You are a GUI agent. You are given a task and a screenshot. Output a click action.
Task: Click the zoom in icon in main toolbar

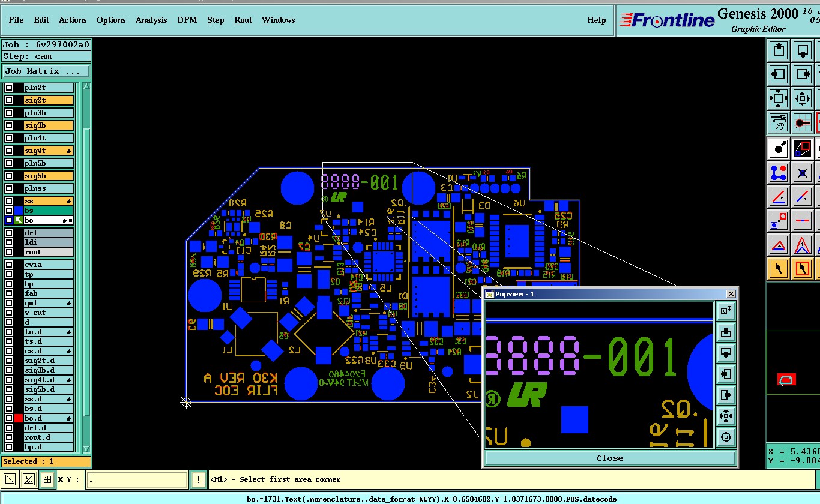point(803,98)
